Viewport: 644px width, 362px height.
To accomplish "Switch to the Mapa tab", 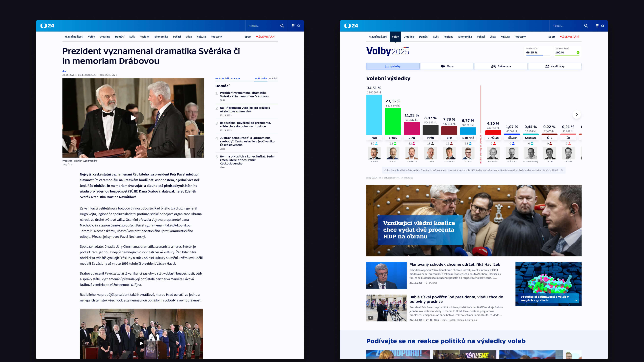I will (447, 66).
